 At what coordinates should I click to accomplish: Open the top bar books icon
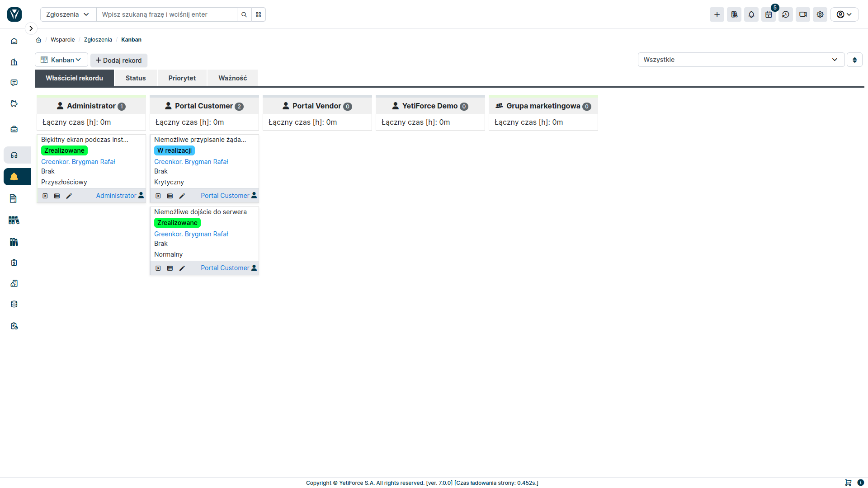[734, 14]
